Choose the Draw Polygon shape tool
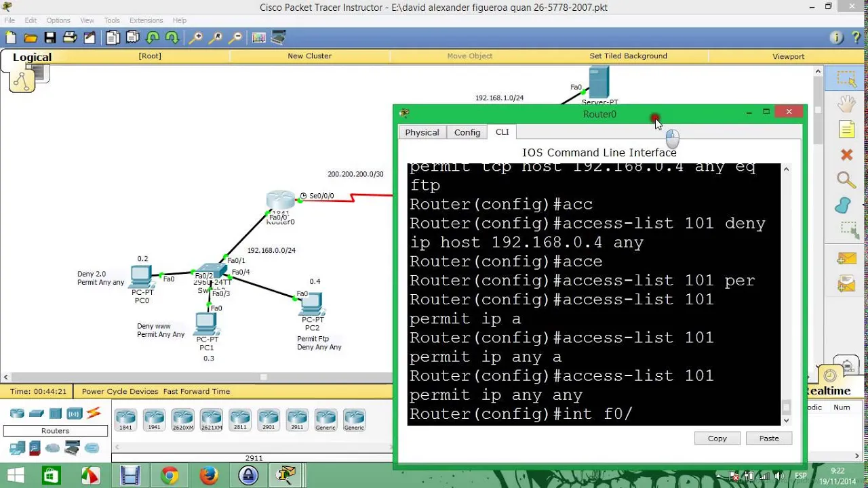This screenshot has width=868, height=488. tap(844, 205)
